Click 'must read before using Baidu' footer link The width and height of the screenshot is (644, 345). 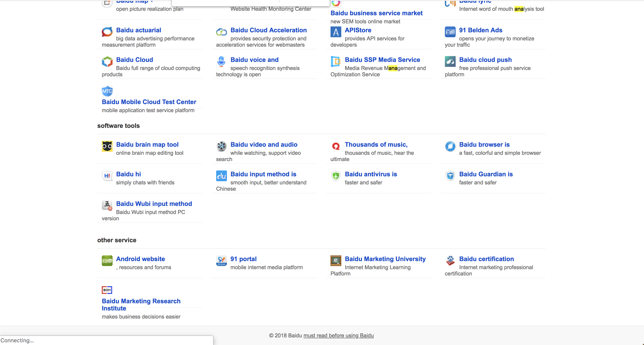(x=338, y=336)
